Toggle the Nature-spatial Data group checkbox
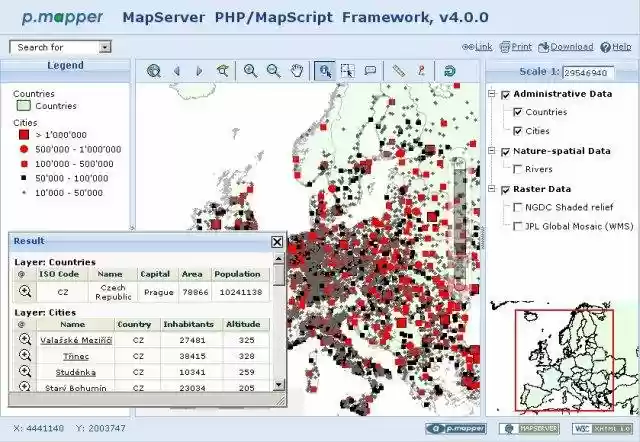The height and width of the screenshot is (442, 640). pyautogui.click(x=505, y=152)
